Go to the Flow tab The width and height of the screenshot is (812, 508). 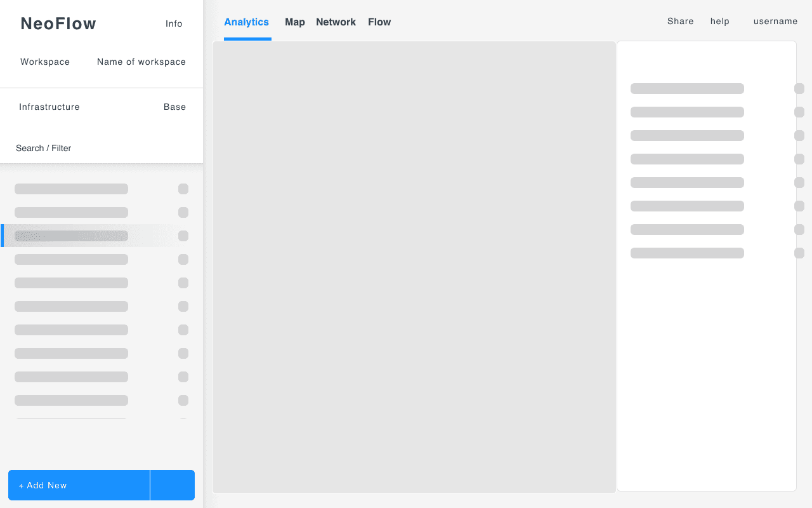point(379,22)
